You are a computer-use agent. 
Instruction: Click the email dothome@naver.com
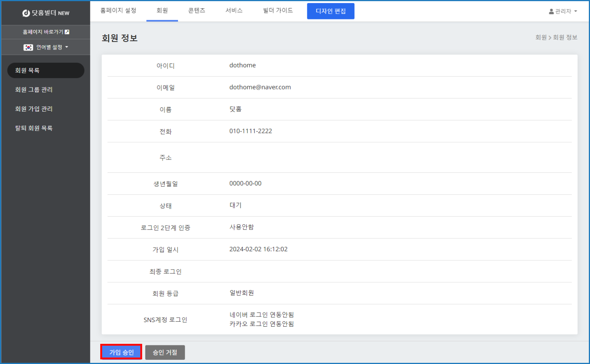[260, 87]
